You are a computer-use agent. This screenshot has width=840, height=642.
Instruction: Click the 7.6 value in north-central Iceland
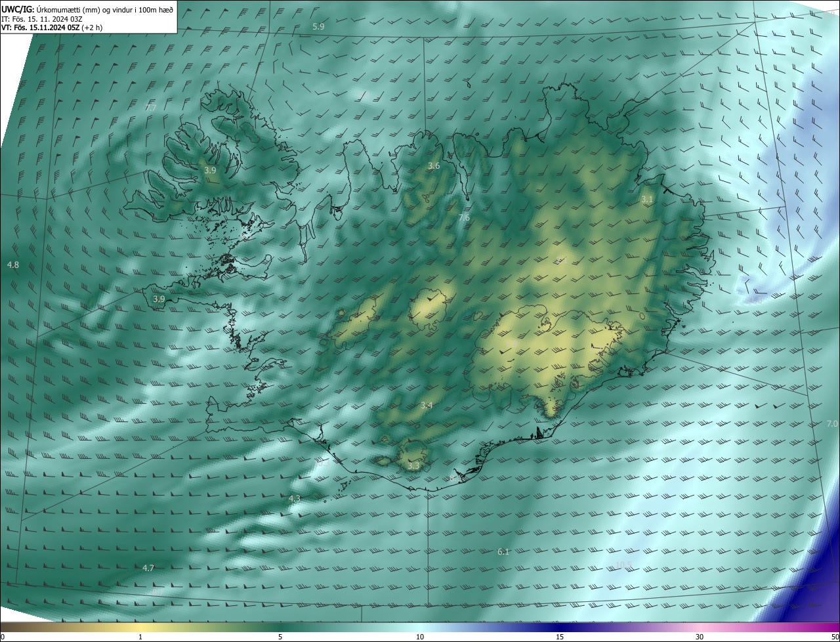point(464,217)
